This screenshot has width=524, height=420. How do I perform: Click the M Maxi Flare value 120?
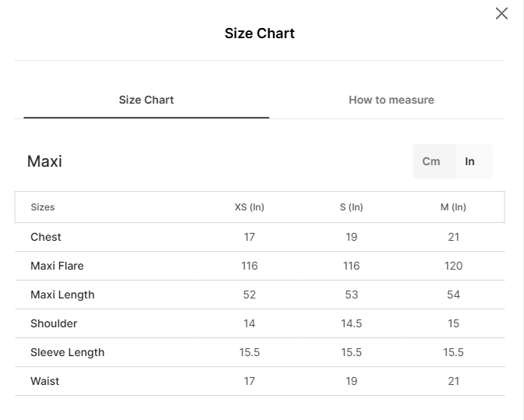tap(453, 266)
